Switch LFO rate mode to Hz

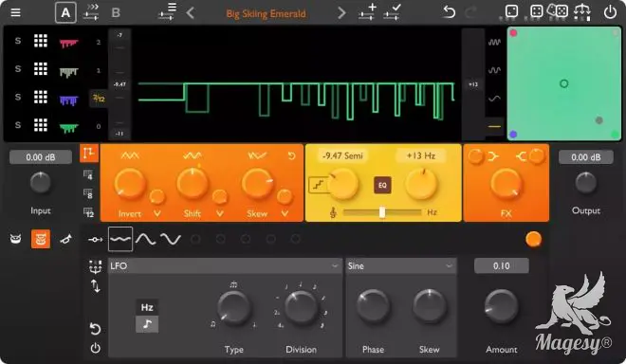147,307
